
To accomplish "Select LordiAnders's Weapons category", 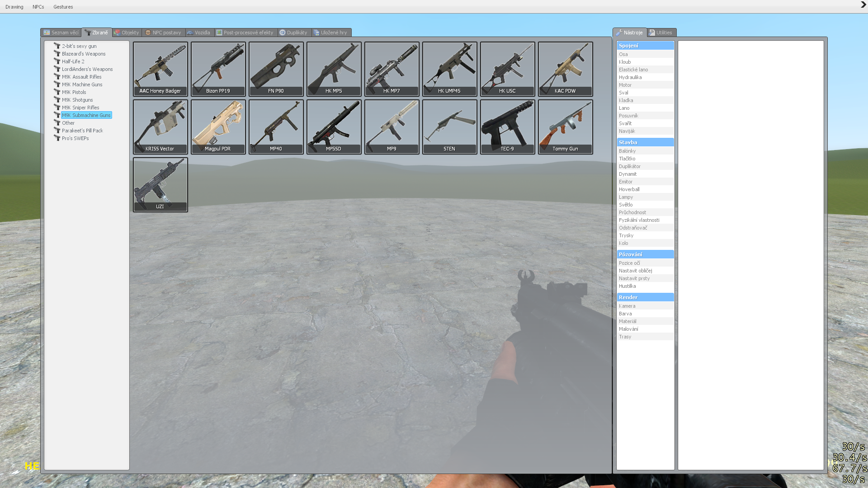I will coord(87,69).
